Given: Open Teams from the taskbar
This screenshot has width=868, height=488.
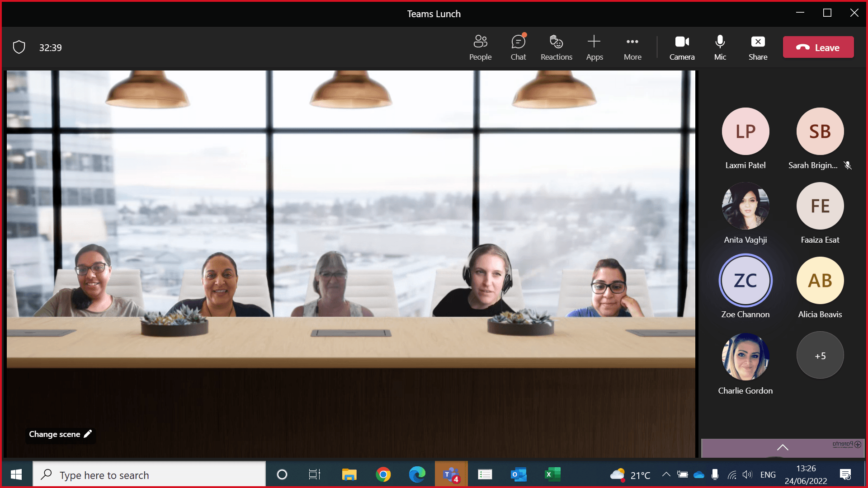Looking at the screenshot, I should click(451, 474).
